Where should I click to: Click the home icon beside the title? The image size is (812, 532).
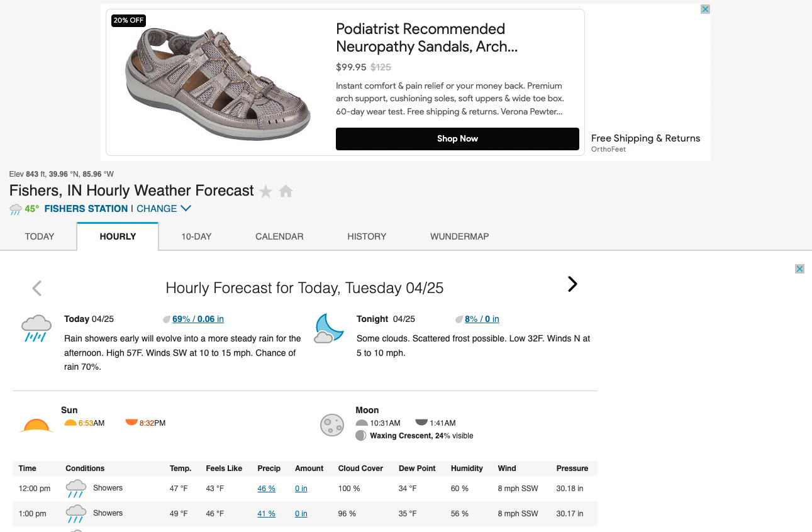[x=286, y=191]
